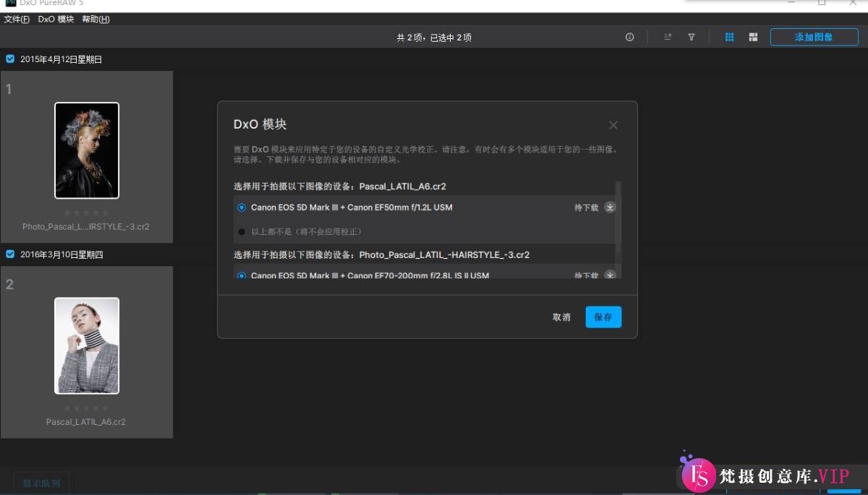Open the DxO 模块 menu
Viewport: 868px width, 495px height.
tap(56, 20)
